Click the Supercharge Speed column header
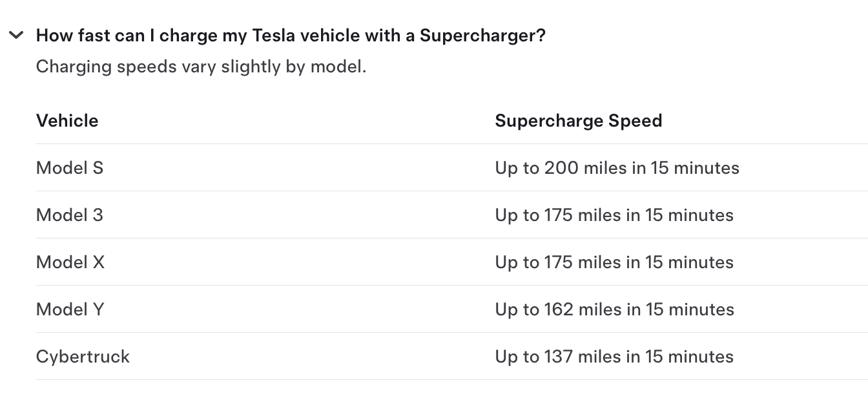This screenshot has width=868, height=411. pyautogui.click(x=578, y=121)
